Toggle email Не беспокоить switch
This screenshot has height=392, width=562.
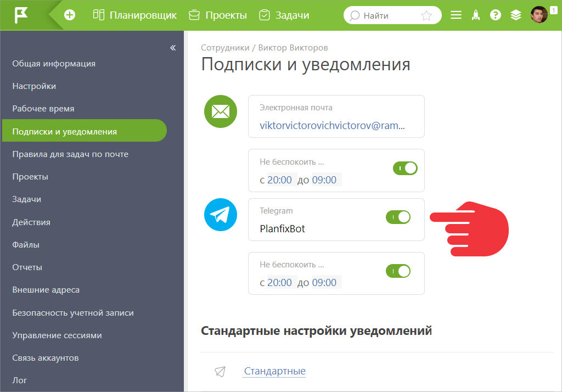(405, 168)
